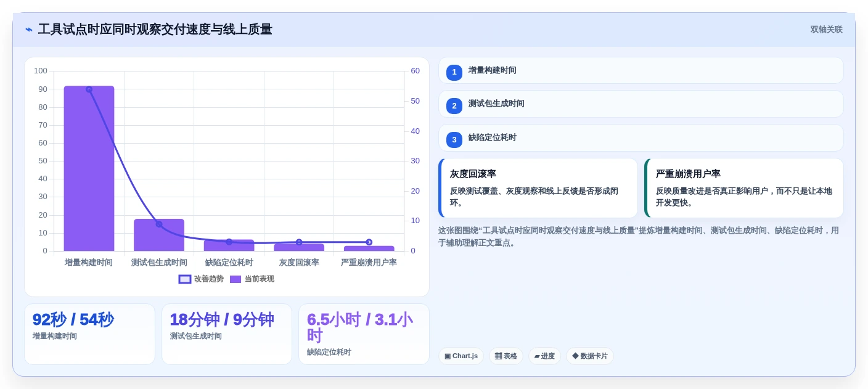Click the lightning icon beside the title

point(29,30)
